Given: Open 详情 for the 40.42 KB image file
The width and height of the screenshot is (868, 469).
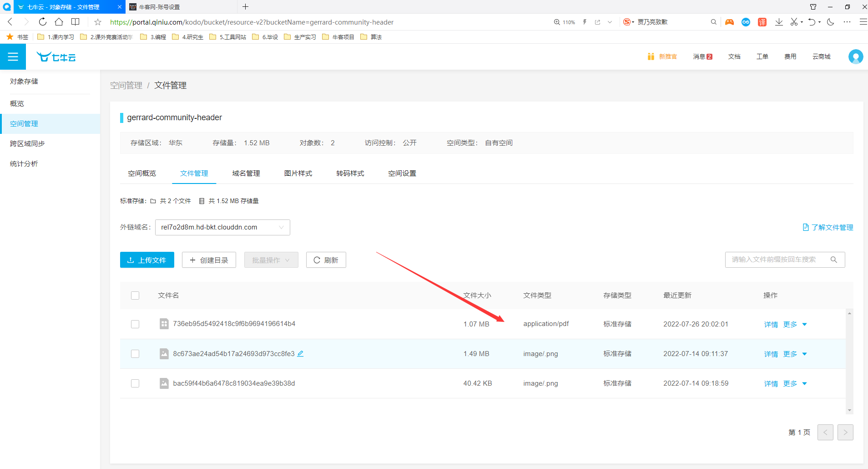Looking at the screenshot, I should pos(771,383).
